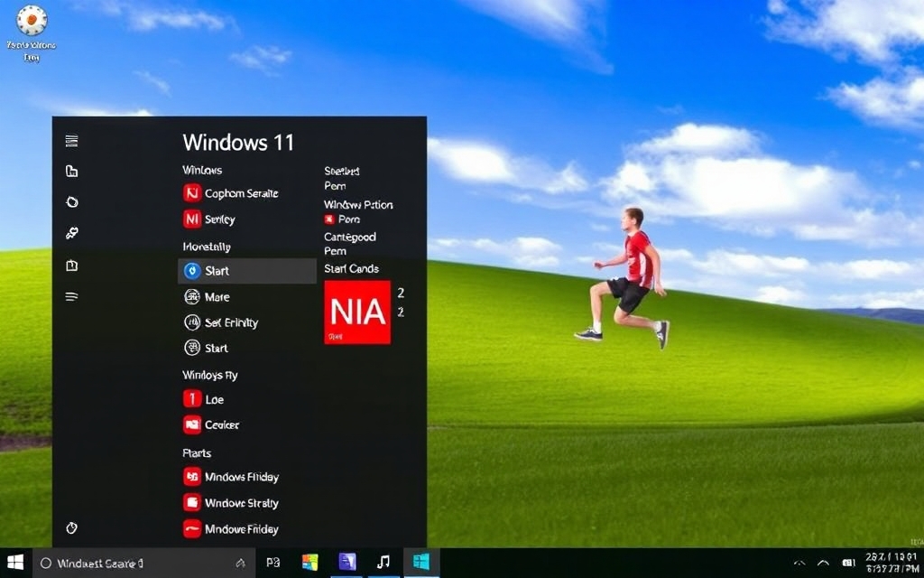The width and height of the screenshot is (924, 578).
Task: Open Mndove Fiiday at the list bottom
Action: 231,529
